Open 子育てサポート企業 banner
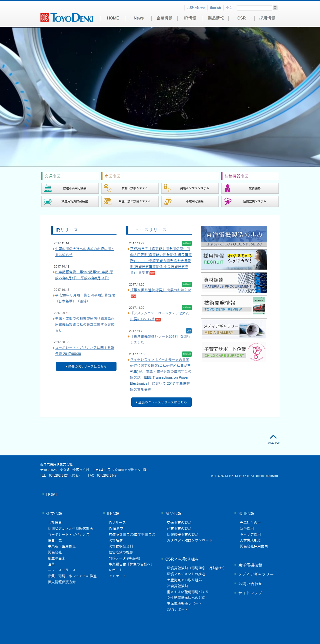 tap(234, 352)
